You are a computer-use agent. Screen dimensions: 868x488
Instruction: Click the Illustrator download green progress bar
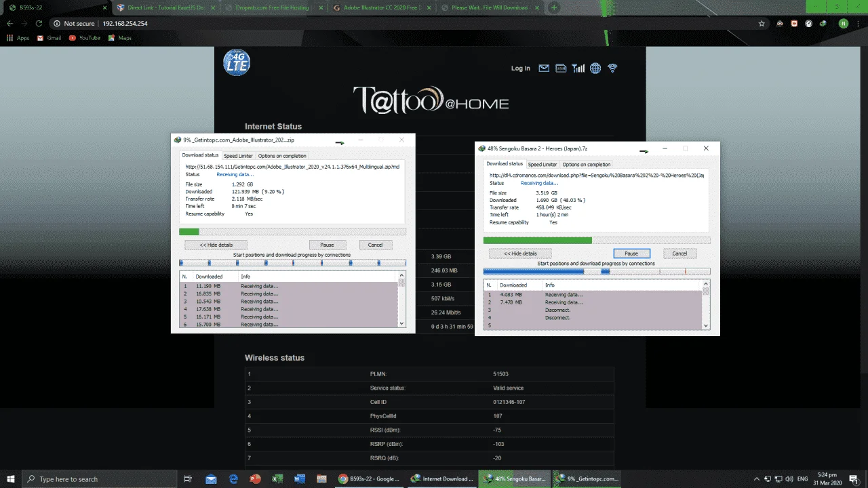pyautogui.click(x=292, y=232)
